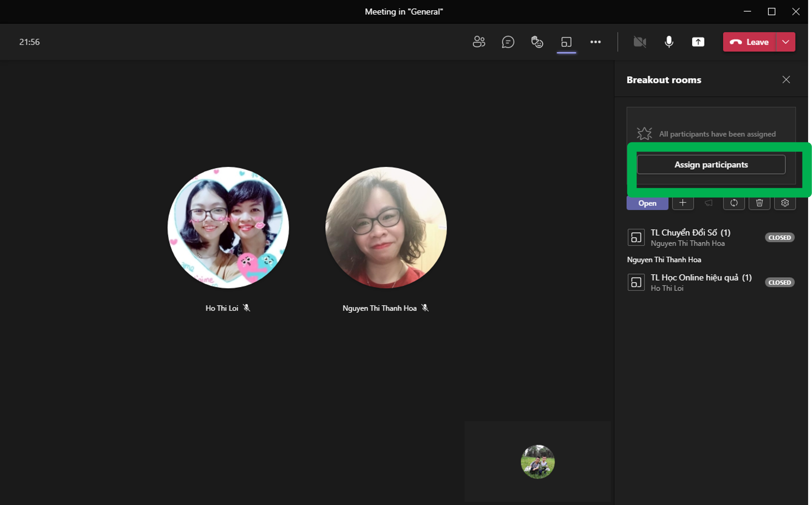Select the TL Chuyển Đổi Số room
812x505 pixels.
(690, 237)
